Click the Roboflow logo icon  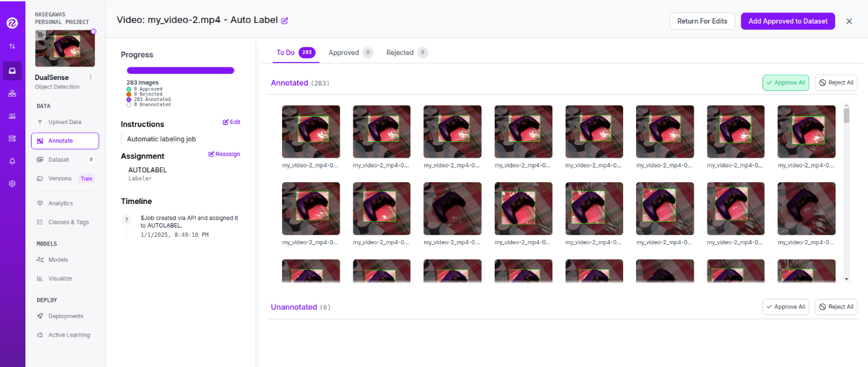(x=12, y=24)
